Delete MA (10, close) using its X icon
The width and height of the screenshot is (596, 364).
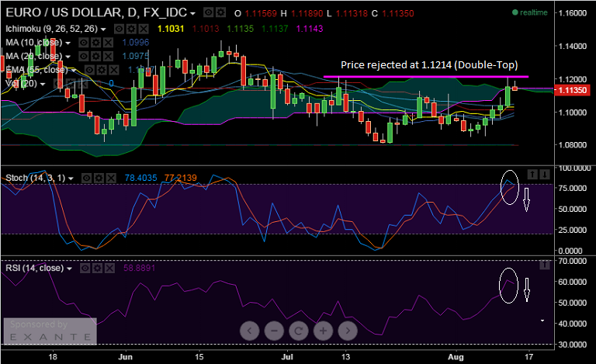(109, 43)
